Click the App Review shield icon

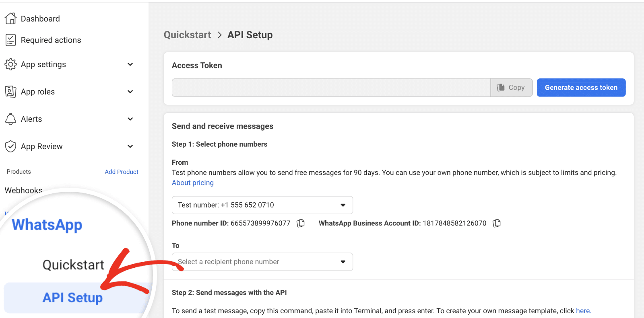(x=10, y=146)
